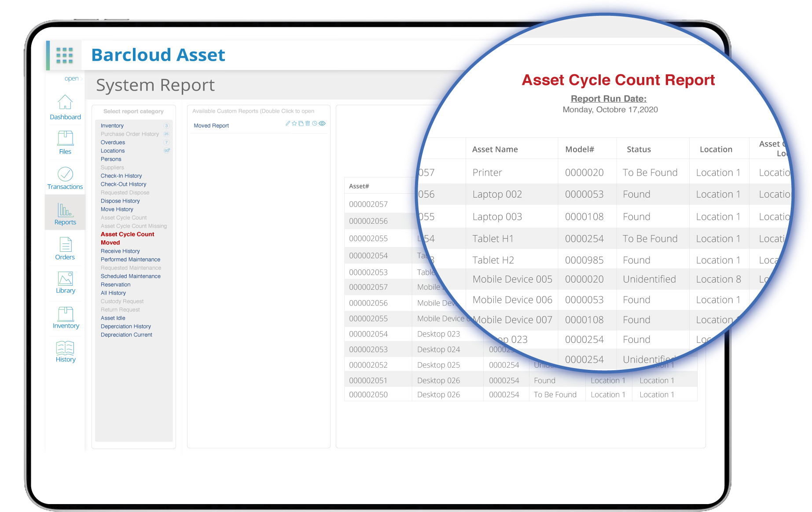This screenshot has width=812, height=512.
Task: Preview Moved Report with eye icon
Action: coord(322,124)
